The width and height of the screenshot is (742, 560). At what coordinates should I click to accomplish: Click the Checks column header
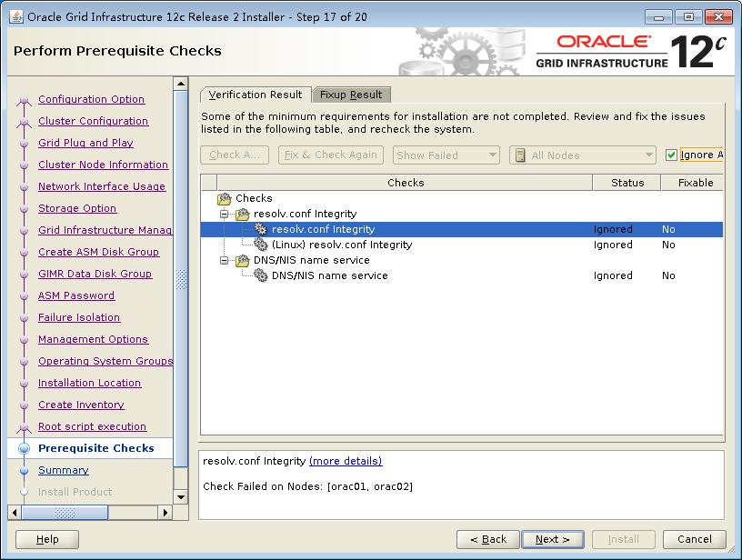(x=405, y=183)
